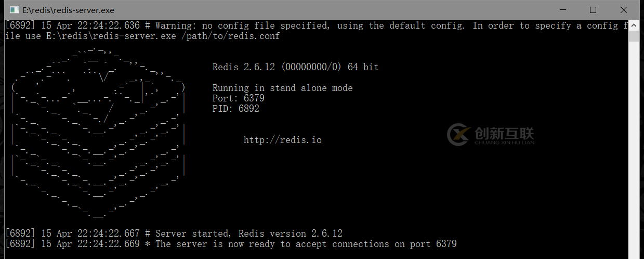Viewport: 644px width, 259px height.
Task: Maximize the redis-server console window
Action: 593,10
